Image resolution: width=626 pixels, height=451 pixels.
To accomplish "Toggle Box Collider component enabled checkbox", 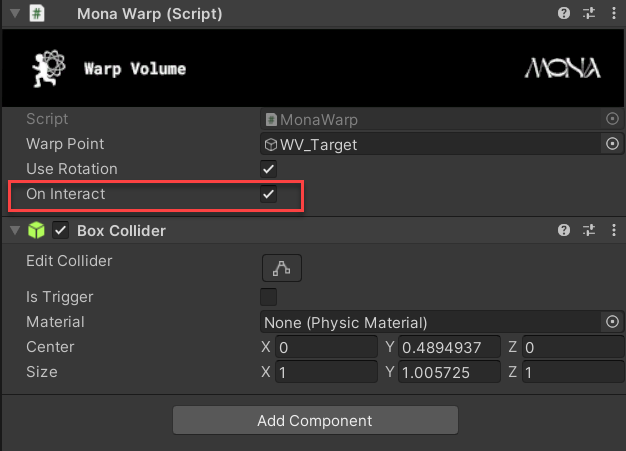I will coord(60,231).
